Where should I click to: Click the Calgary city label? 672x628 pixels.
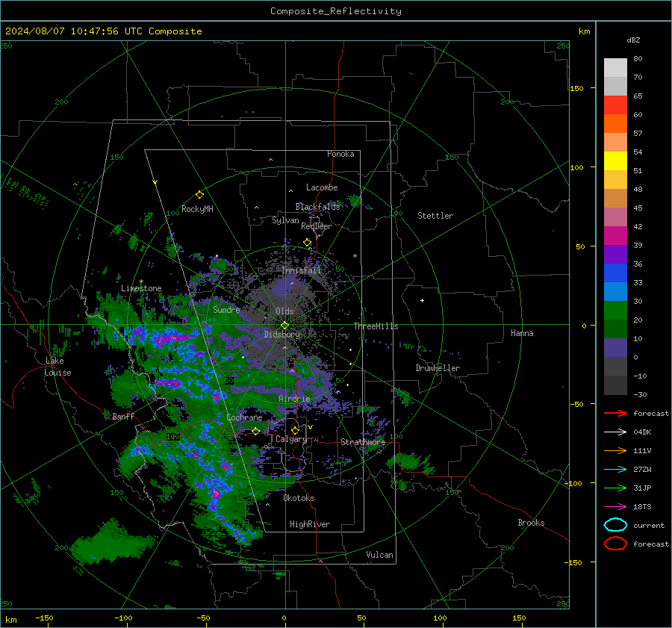[291, 439]
